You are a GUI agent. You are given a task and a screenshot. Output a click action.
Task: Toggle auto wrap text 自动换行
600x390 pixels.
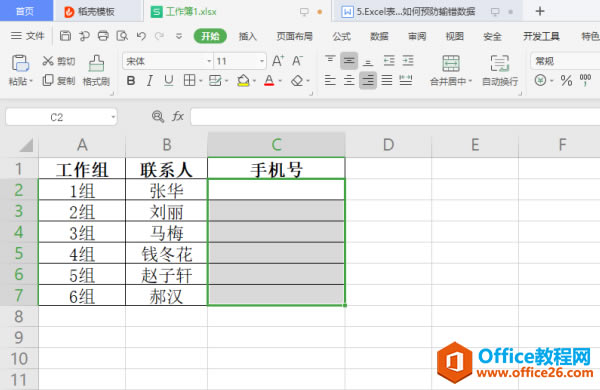[x=500, y=71]
